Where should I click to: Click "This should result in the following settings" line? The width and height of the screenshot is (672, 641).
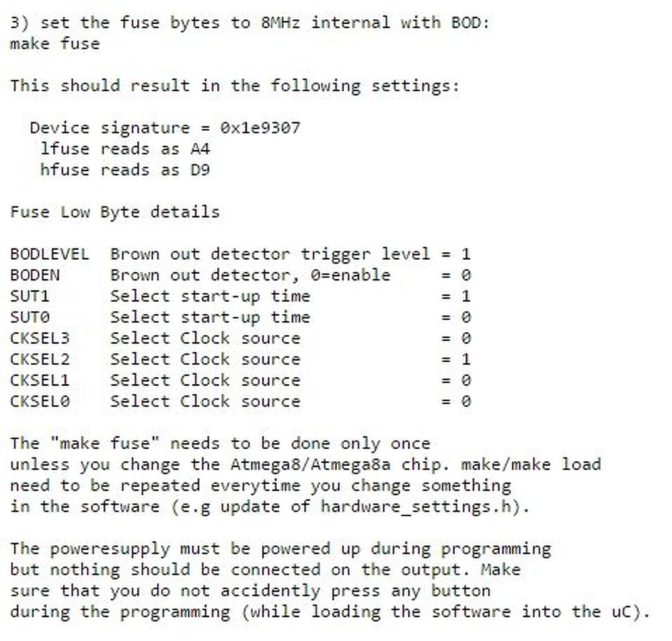(235, 86)
